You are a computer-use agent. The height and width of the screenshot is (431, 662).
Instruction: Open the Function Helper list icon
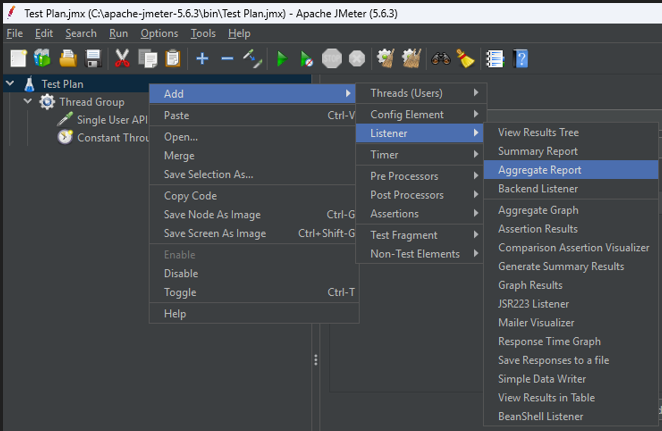tap(495, 58)
